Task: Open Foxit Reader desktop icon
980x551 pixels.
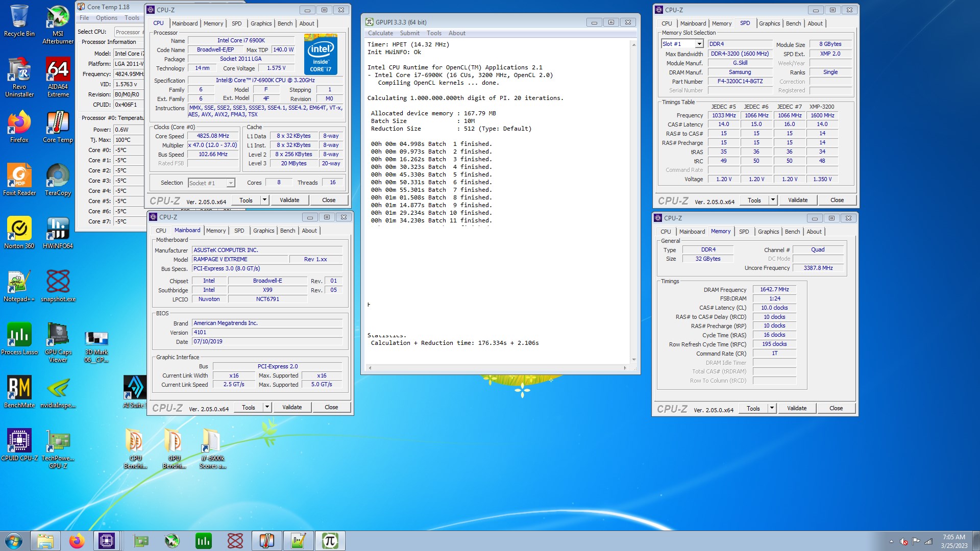Action: tap(19, 180)
